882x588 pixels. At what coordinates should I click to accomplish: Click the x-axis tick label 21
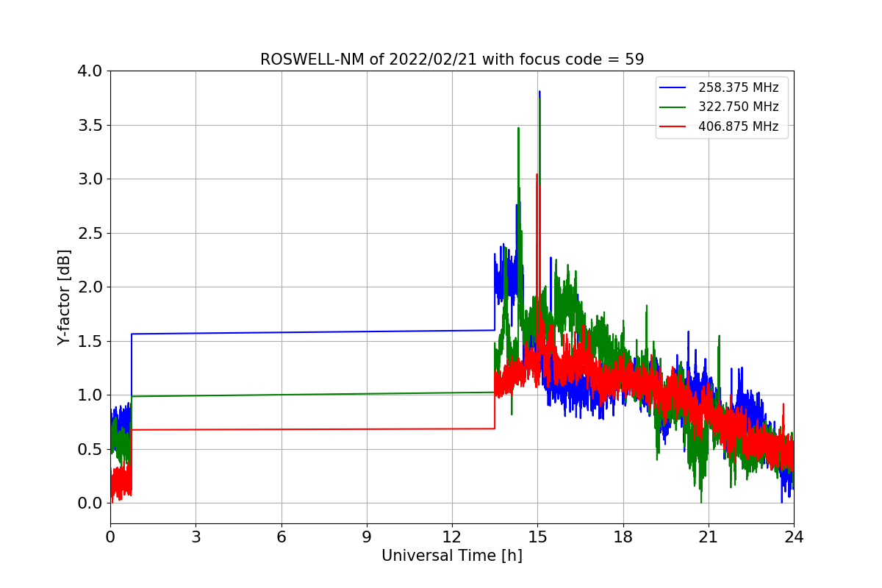[709, 537]
